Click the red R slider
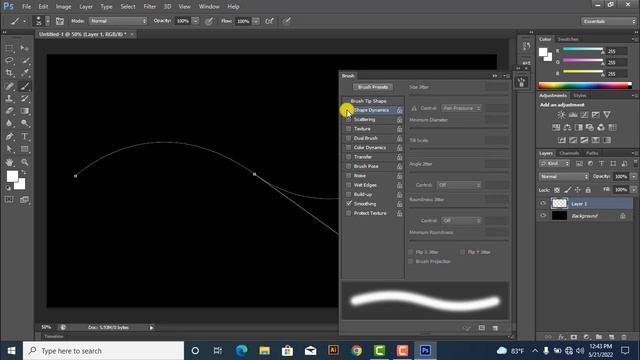 pos(583,50)
